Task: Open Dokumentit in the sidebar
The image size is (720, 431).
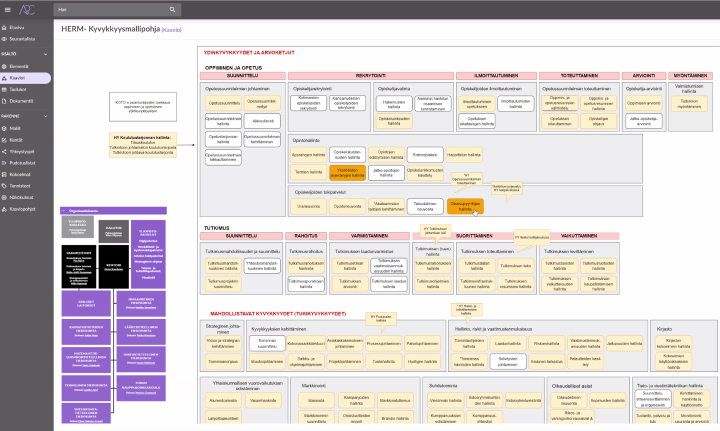Action: pyautogui.click(x=22, y=101)
